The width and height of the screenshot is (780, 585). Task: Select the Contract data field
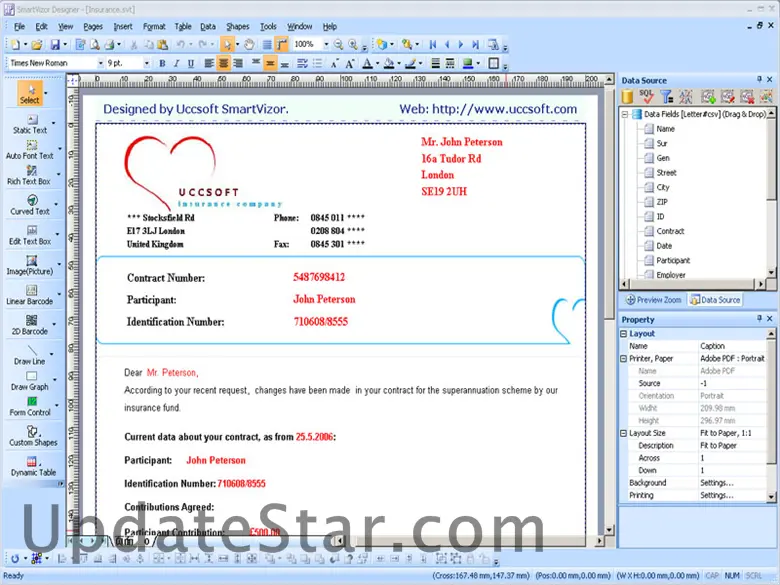(x=670, y=231)
